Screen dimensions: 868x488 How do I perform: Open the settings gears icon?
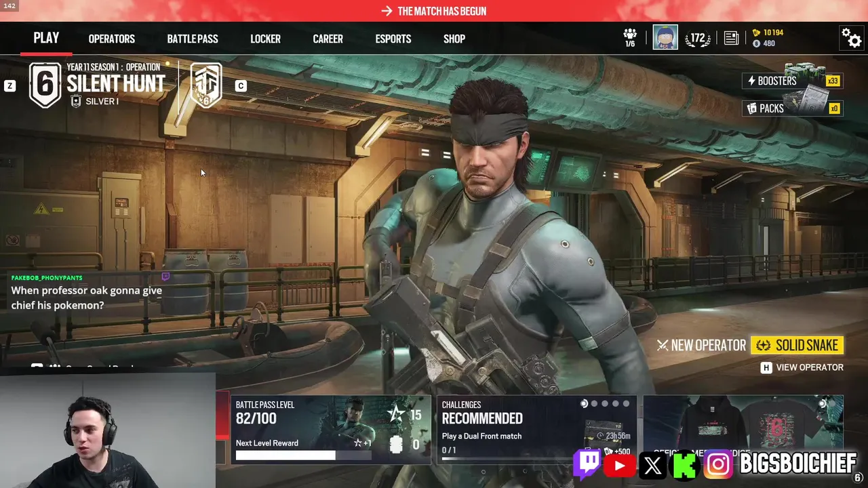tap(851, 38)
